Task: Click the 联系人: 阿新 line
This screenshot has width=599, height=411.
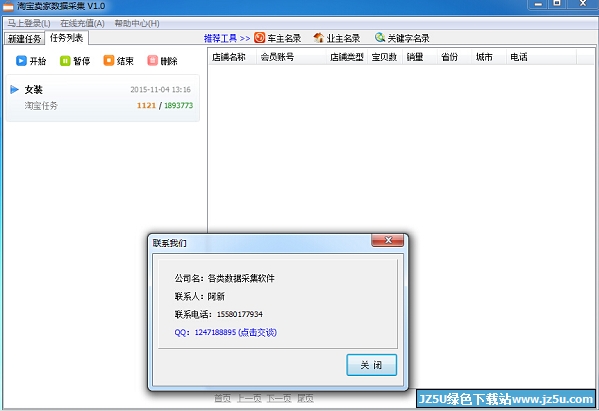Action: coord(199,296)
